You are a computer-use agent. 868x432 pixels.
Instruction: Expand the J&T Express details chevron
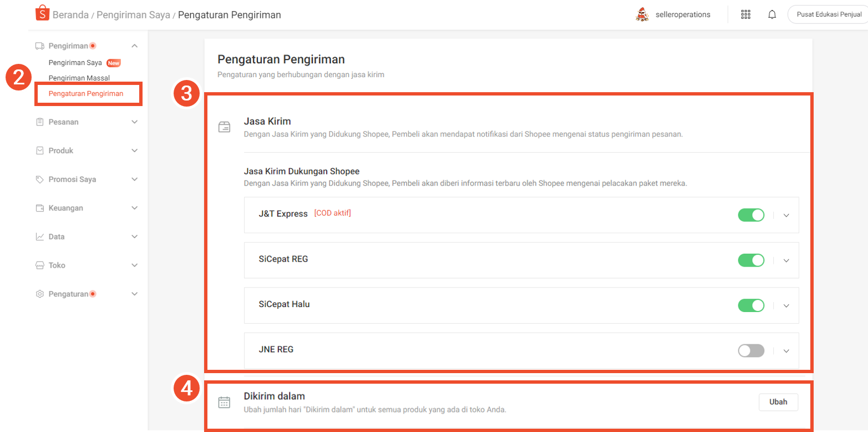(786, 215)
